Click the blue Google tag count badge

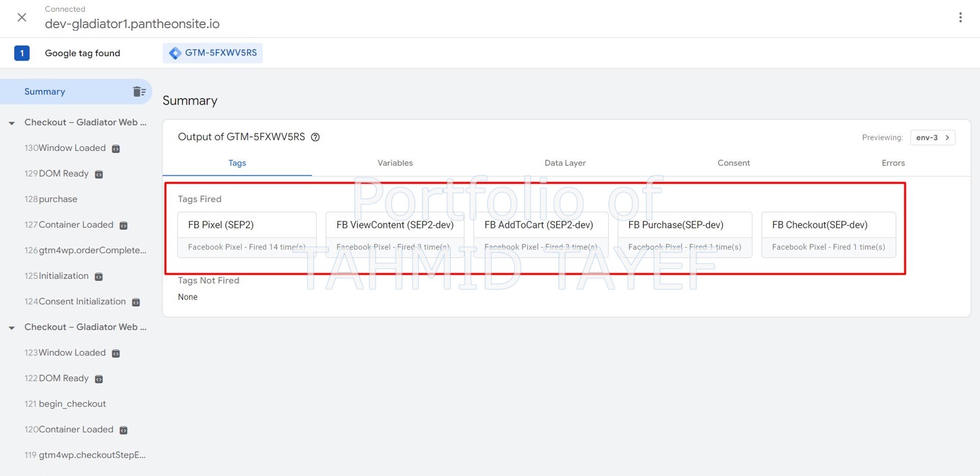pos(22,53)
